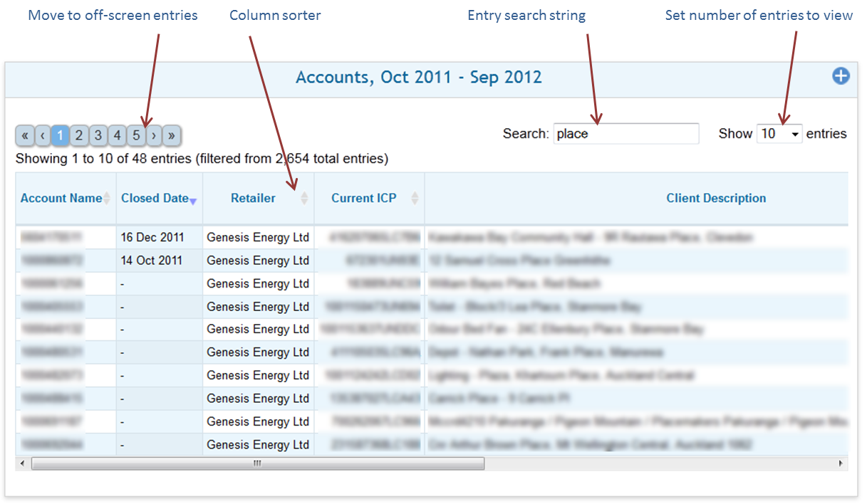This screenshot has height=504, width=867.
Task: Jump to last page of entries
Action: point(172,135)
